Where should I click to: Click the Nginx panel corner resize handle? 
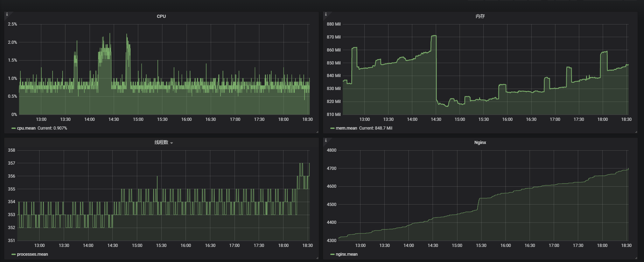click(636, 258)
